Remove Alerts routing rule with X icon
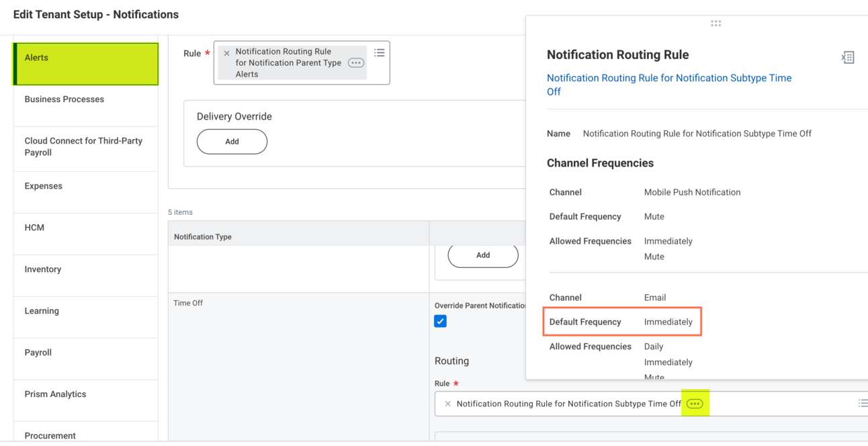Viewport: 868px width, 446px height. (226, 53)
